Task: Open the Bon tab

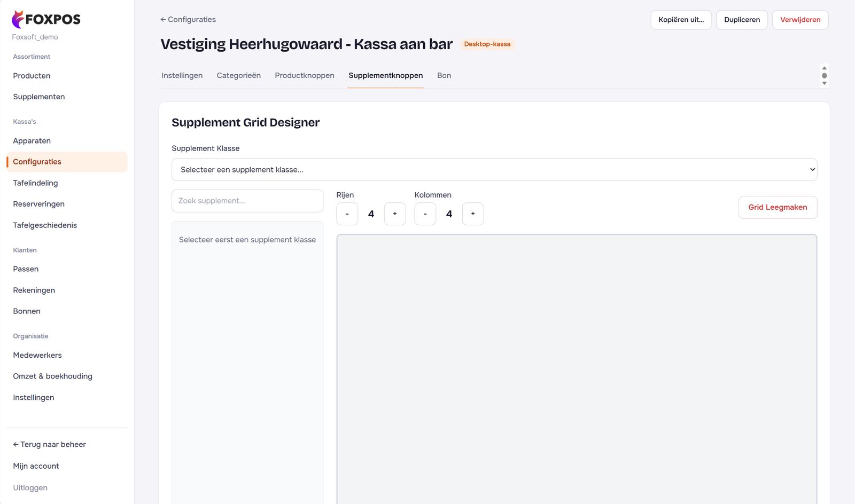Action: pyautogui.click(x=444, y=76)
